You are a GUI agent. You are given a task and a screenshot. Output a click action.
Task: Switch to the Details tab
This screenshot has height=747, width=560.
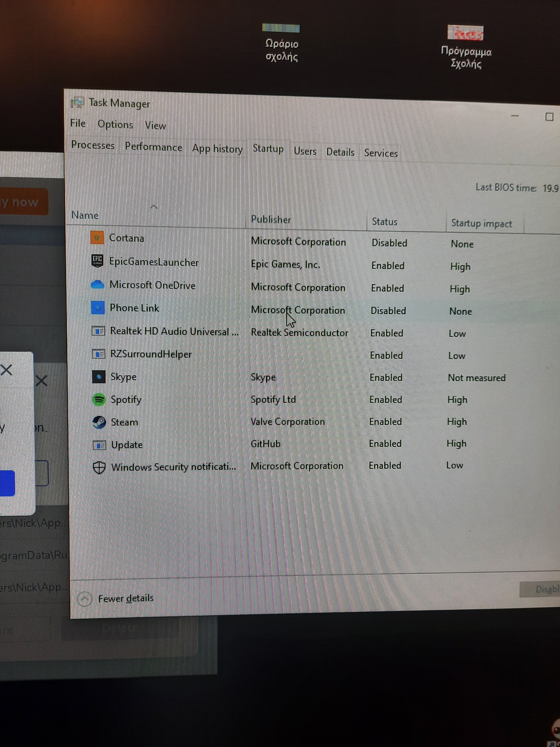[x=340, y=152]
